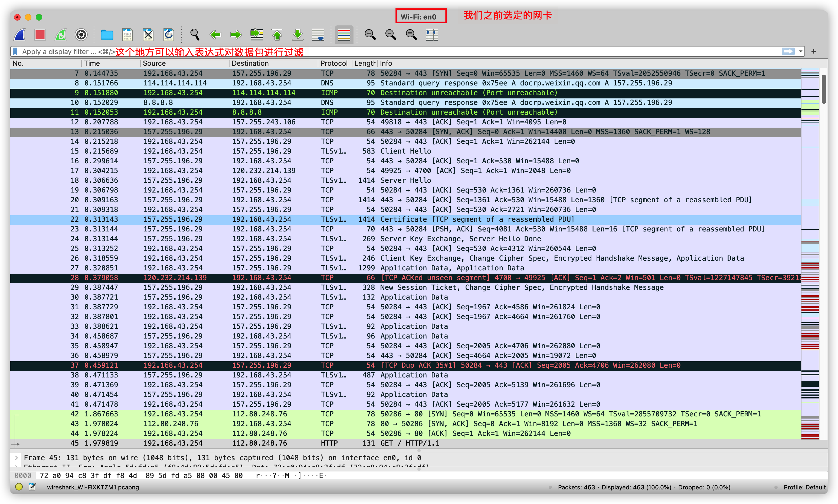Jump to the last packet
The width and height of the screenshot is (838, 504).
pos(297,34)
